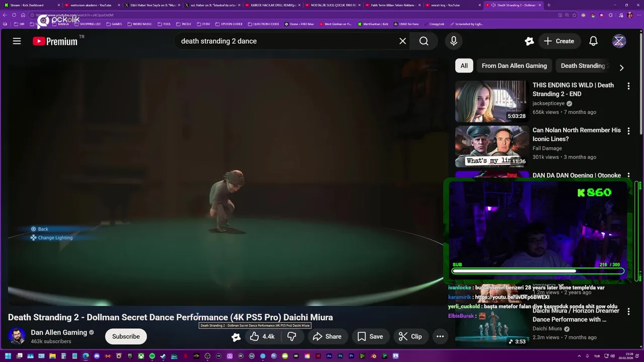
Task: Switch to Stream - Kick Dashboard tab
Action: pos(30,5)
